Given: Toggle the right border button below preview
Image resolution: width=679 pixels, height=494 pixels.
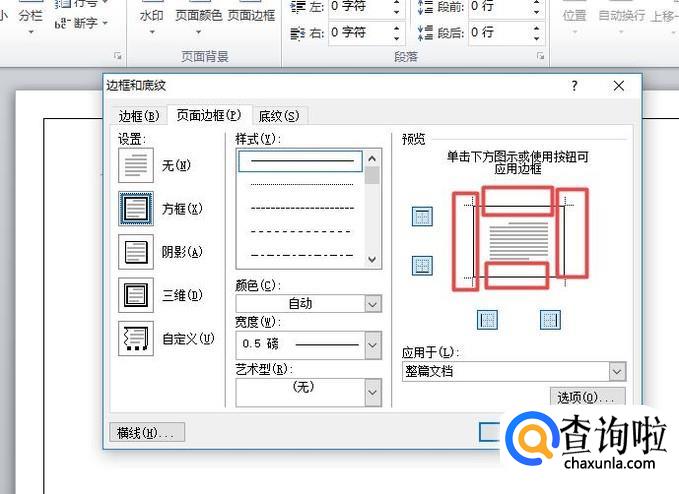Looking at the screenshot, I should [550, 320].
